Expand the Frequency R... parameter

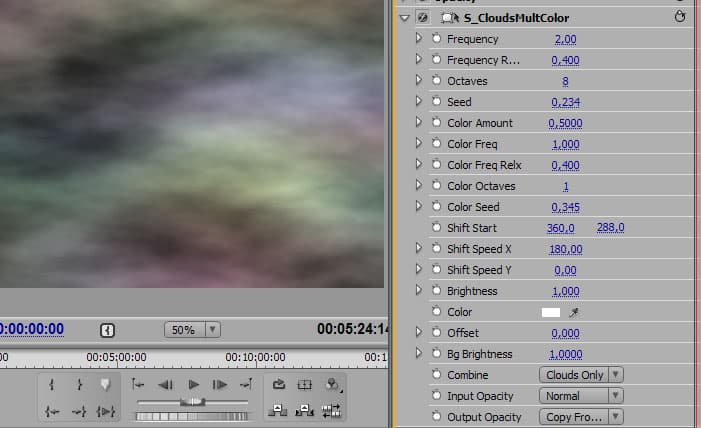tap(418, 59)
